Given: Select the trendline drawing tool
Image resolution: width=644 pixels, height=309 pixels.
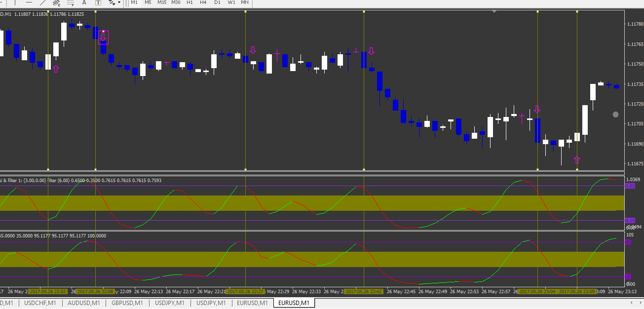Looking at the screenshot, I should tap(42, 2).
